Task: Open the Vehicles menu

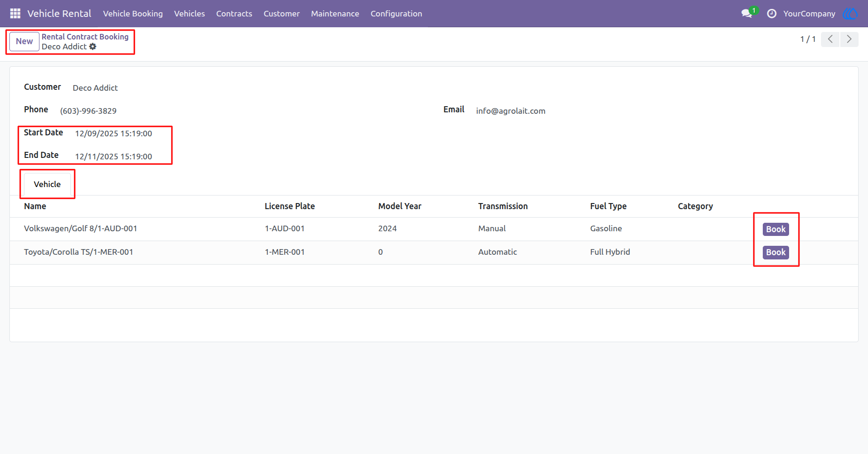Action: (189, 14)
